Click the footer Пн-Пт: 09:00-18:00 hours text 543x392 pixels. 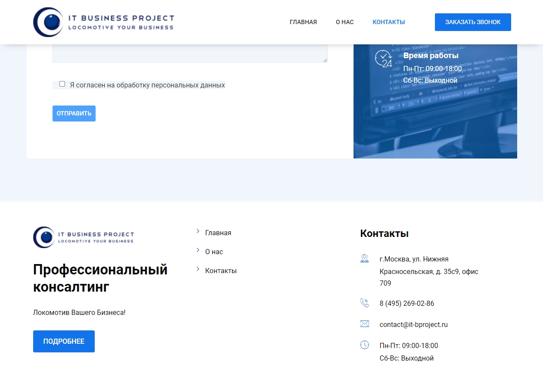(x=409, y=346)
